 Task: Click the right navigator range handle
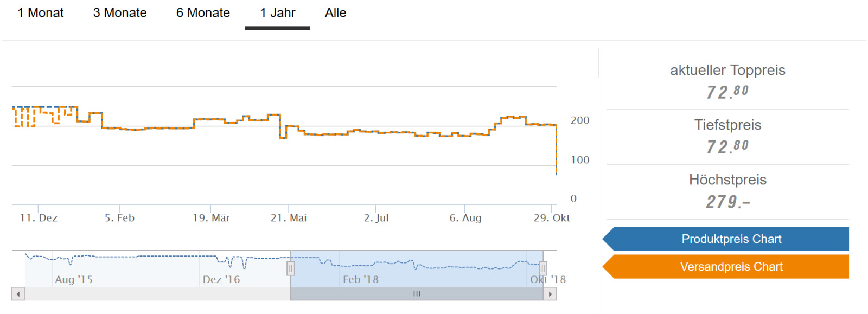tap(543, 268)
